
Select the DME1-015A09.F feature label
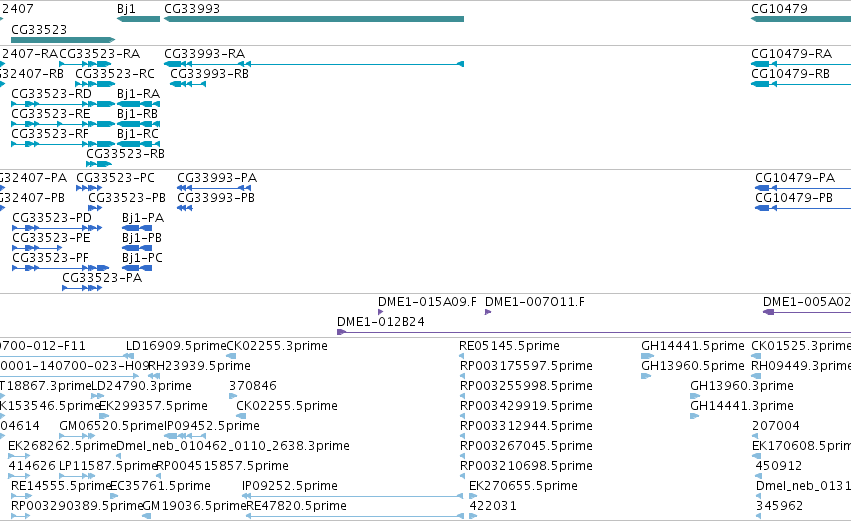coord(427,302)
